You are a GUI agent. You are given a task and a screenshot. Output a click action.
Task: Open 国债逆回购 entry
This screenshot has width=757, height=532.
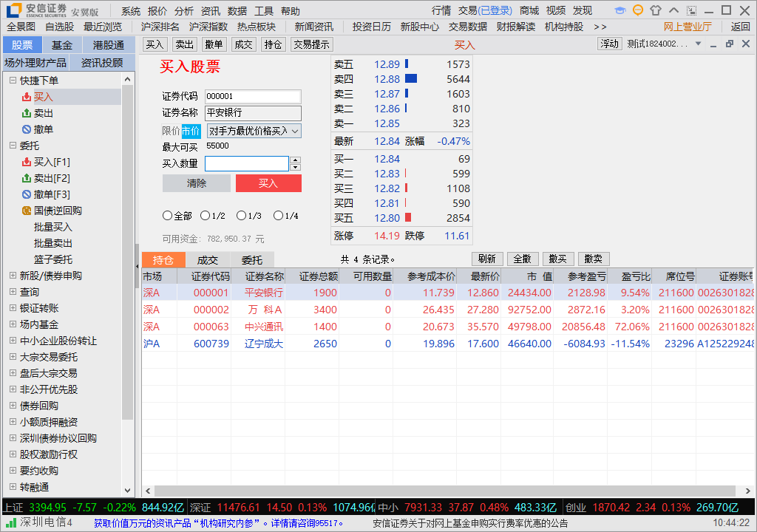(x=52, y=211)
